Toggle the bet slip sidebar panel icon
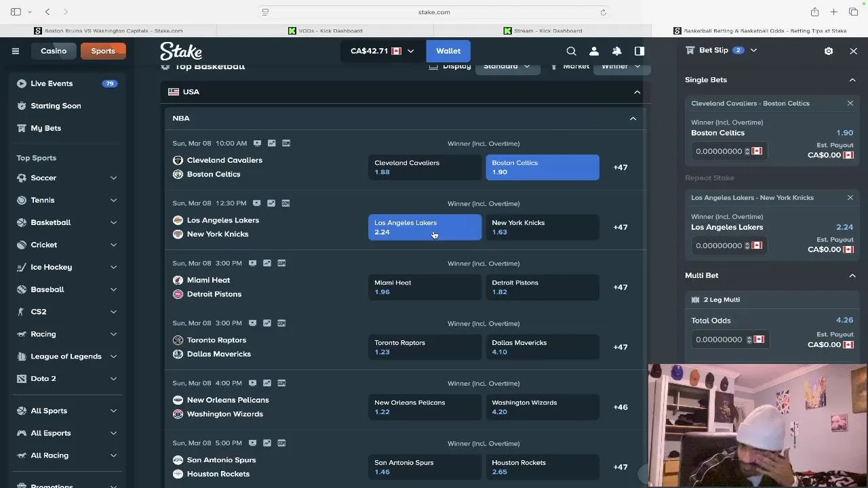868x488 pixels. [x=639, y=51]
